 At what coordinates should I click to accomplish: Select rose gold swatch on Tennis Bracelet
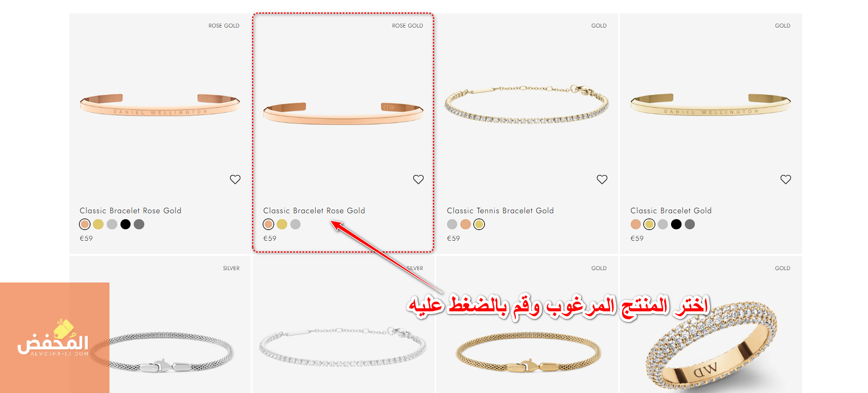[x=465, y=224]
